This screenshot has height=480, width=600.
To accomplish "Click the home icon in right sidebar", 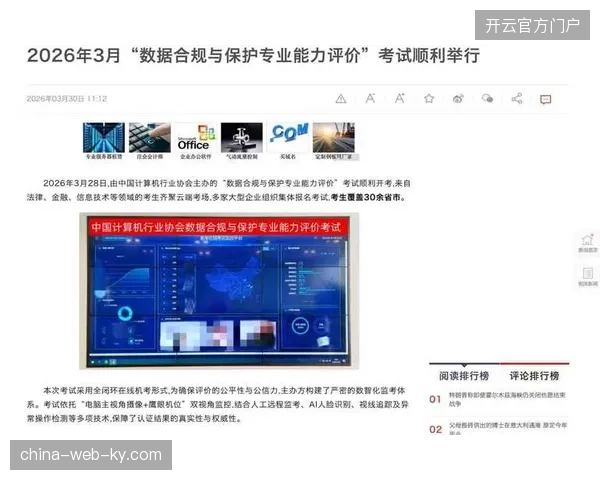I will point(587,243).
